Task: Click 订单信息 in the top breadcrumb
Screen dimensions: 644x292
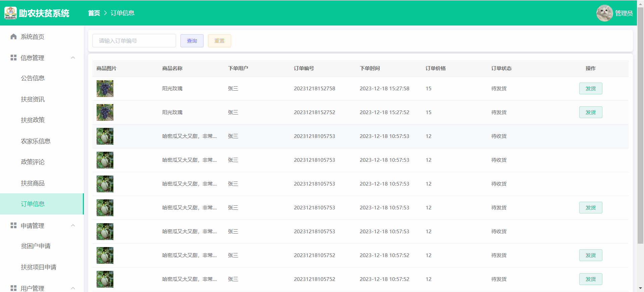Action: [x=122, y=13]
